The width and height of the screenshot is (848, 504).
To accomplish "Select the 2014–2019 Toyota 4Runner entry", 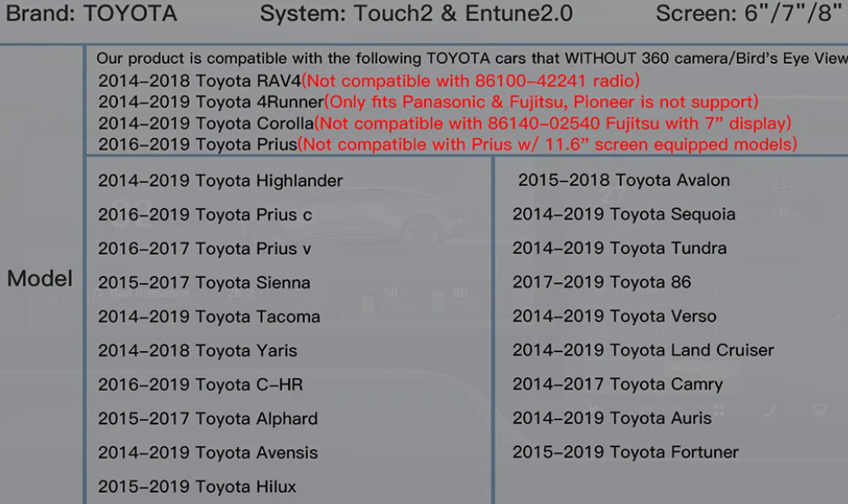I will [210, 102].
